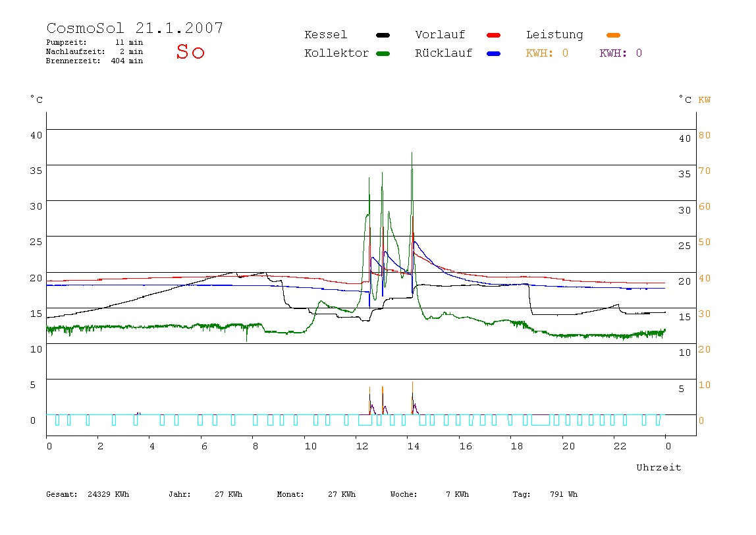Click hour 14 on the time axis
Screen dimensions: 756x535
[x=413, y=446]
